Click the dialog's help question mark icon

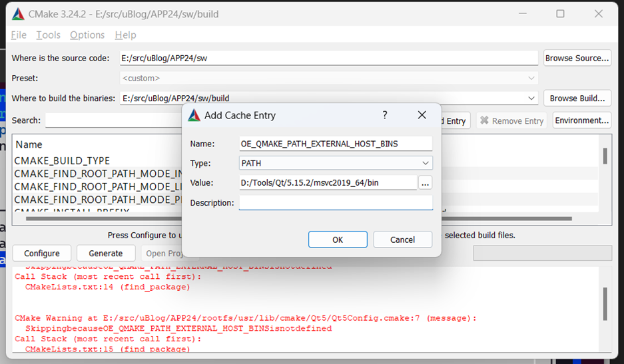tap(385, 115)
